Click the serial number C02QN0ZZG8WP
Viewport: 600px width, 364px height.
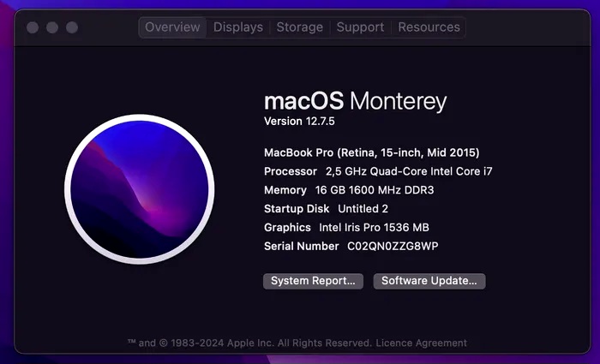(x=393, y=247)
